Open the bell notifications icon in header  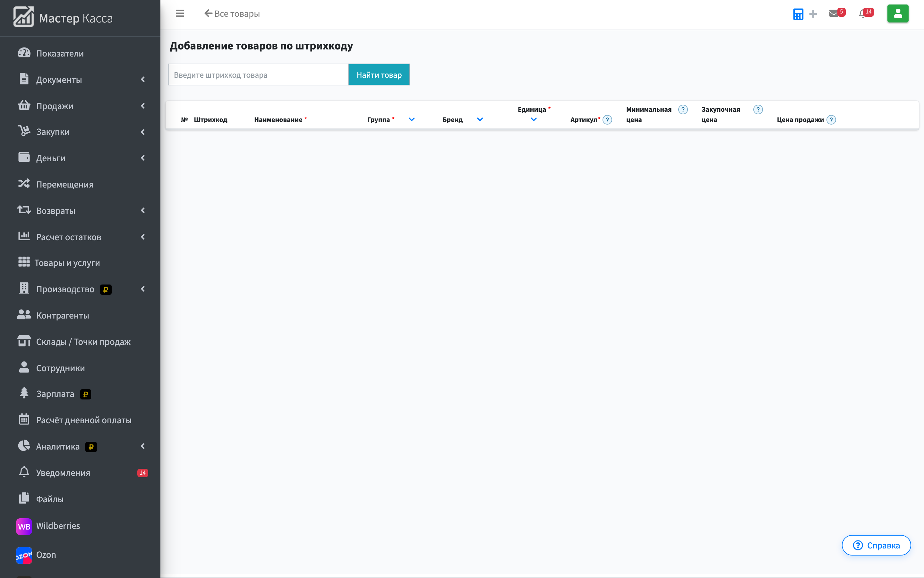pos(866,13)
